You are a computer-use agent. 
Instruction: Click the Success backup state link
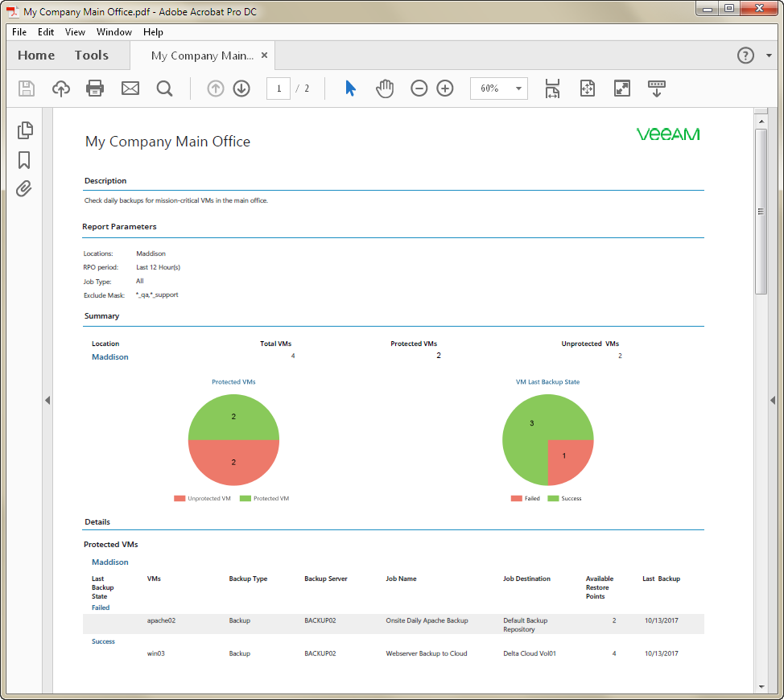103,641
